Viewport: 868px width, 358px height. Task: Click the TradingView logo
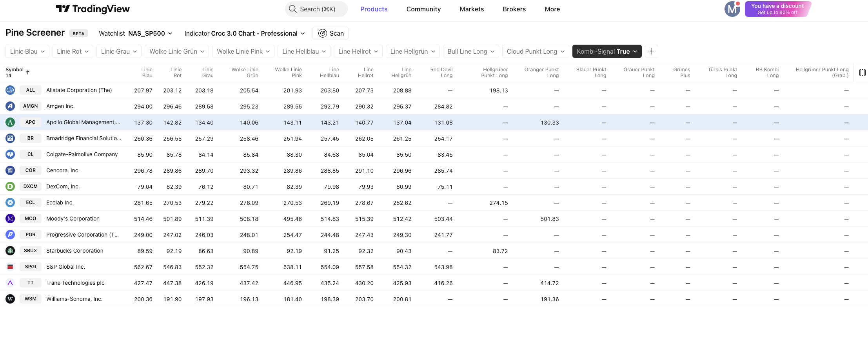point(93,9)
